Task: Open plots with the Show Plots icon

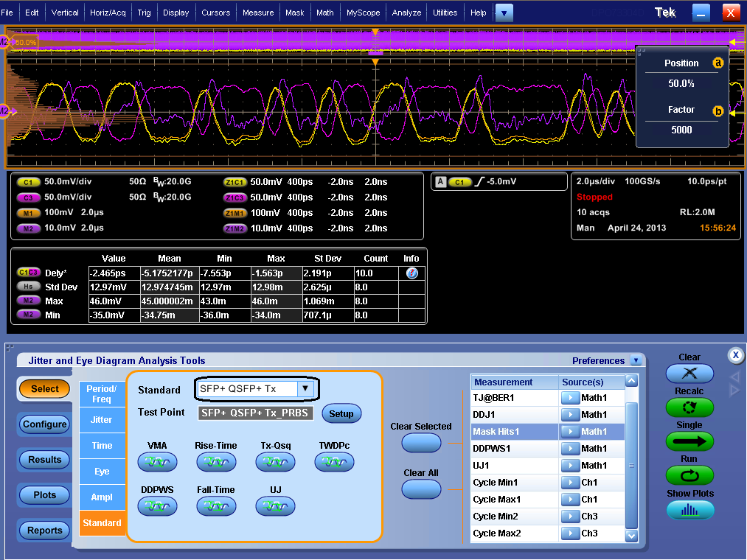Action: point(689,510)
